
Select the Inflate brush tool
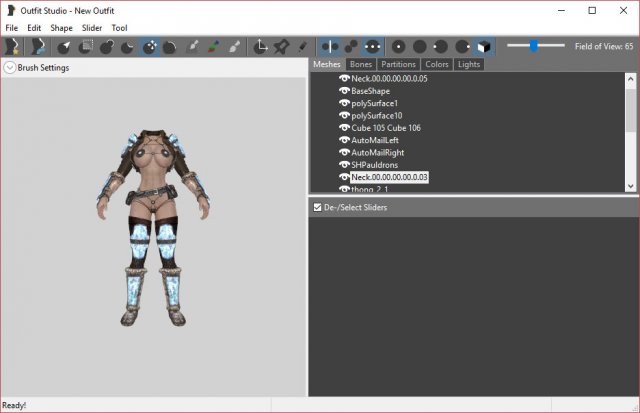tap(107, 46)
